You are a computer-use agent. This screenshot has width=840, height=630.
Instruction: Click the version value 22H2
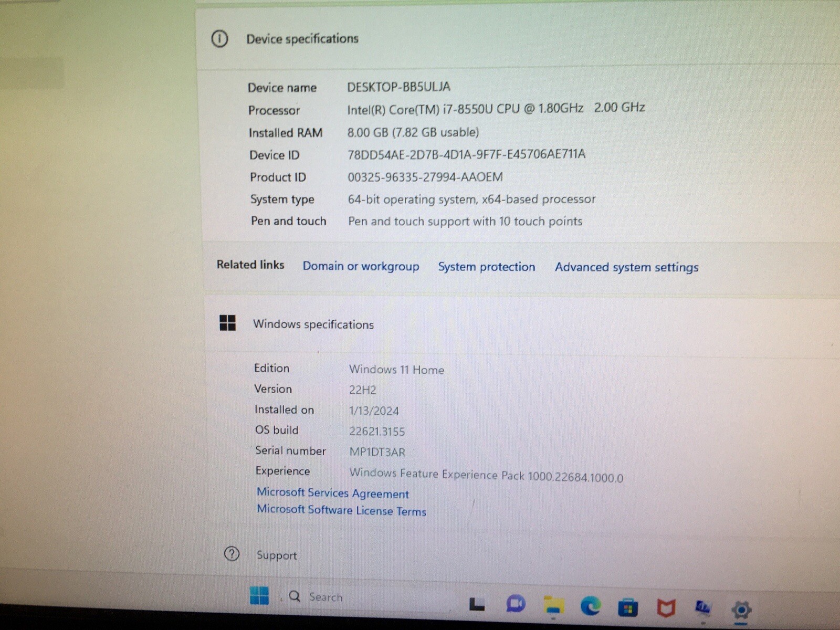(x=362, y=390)
